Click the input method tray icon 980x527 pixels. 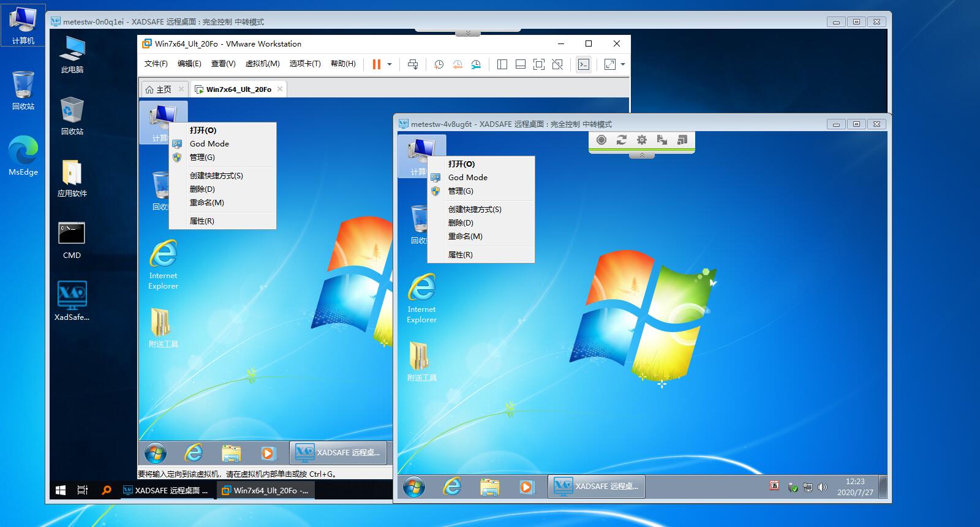coord(774,486)
